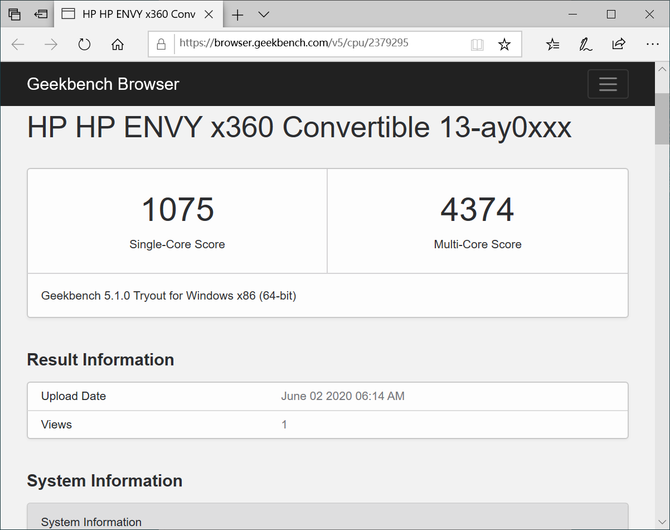
Task: Toggle Reading view book icon
Action: [477, 44]
